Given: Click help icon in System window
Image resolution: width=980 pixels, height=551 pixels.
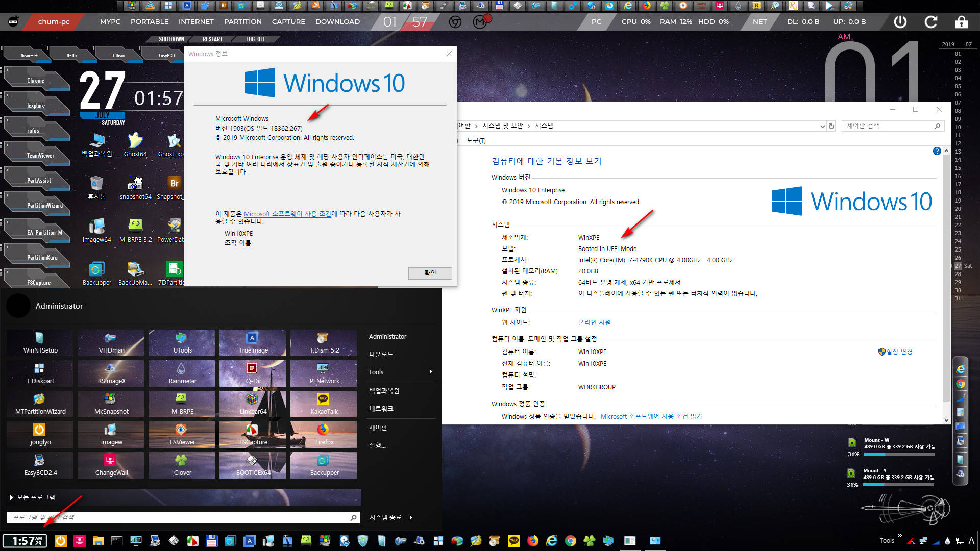Looking at the screenshot, I should 937,151.
